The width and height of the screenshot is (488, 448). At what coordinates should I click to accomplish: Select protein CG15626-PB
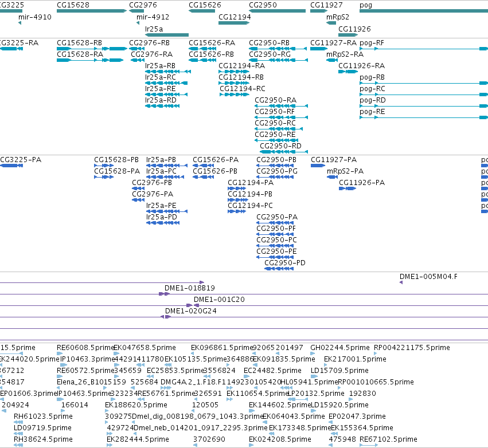214,171
